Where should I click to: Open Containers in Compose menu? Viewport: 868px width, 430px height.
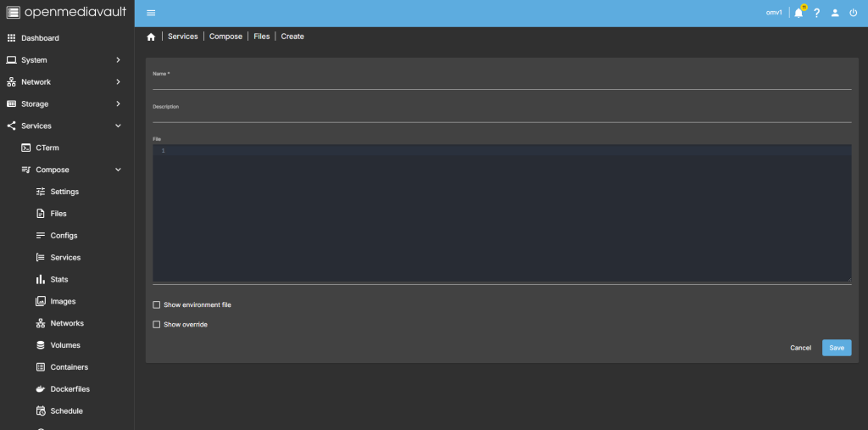[69, 367]
